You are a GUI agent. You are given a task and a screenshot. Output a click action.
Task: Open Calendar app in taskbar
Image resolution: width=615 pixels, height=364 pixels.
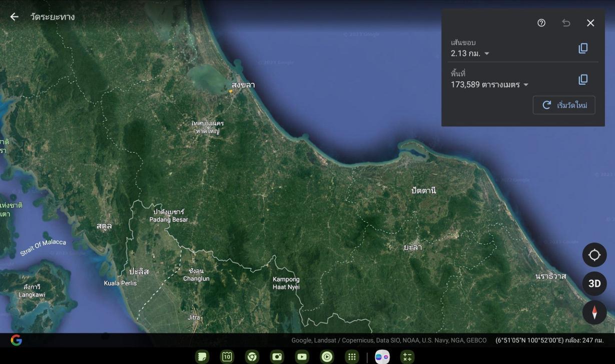pyautogui.click(x=227, y=356)
